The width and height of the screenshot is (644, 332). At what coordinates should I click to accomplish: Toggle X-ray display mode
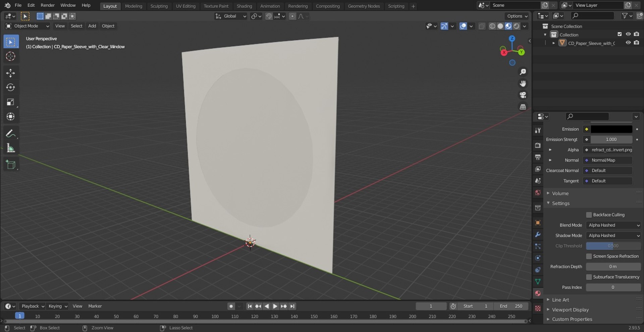tap(482, 26)
